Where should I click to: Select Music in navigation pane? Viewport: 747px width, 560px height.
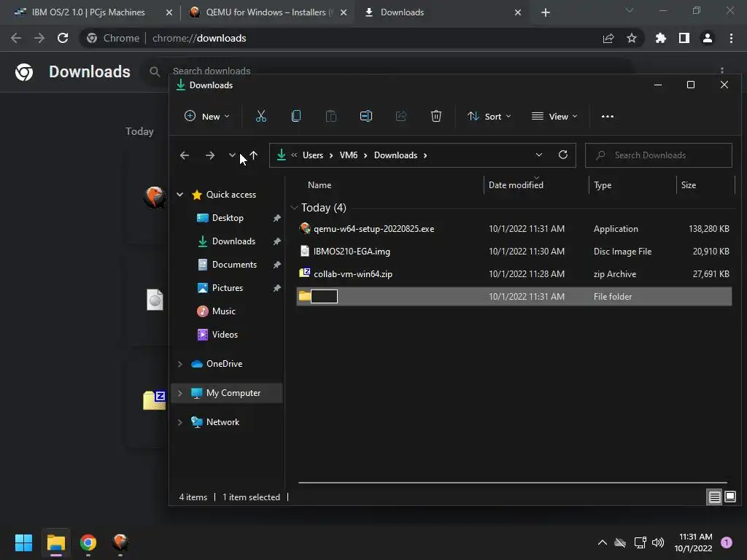pyautogui.click(x=223, y=311)
